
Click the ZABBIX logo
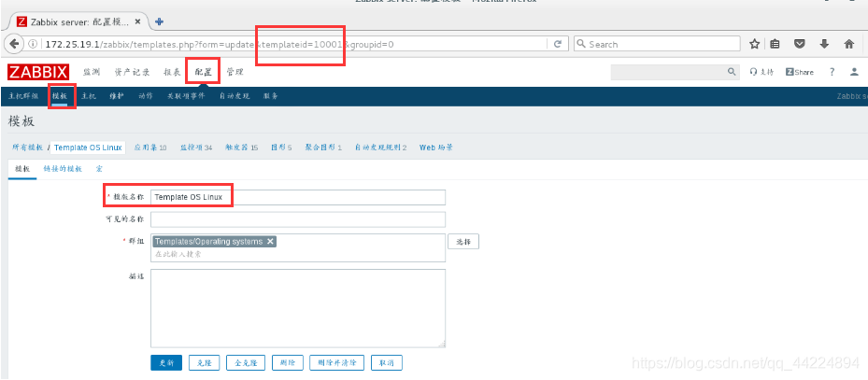coord(38,72)
